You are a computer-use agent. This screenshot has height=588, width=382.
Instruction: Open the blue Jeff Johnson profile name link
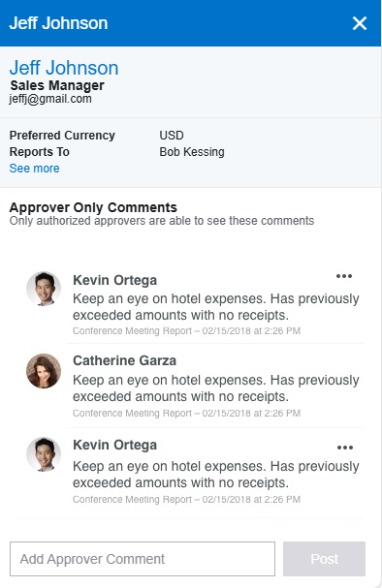click(x=64, y=68)
